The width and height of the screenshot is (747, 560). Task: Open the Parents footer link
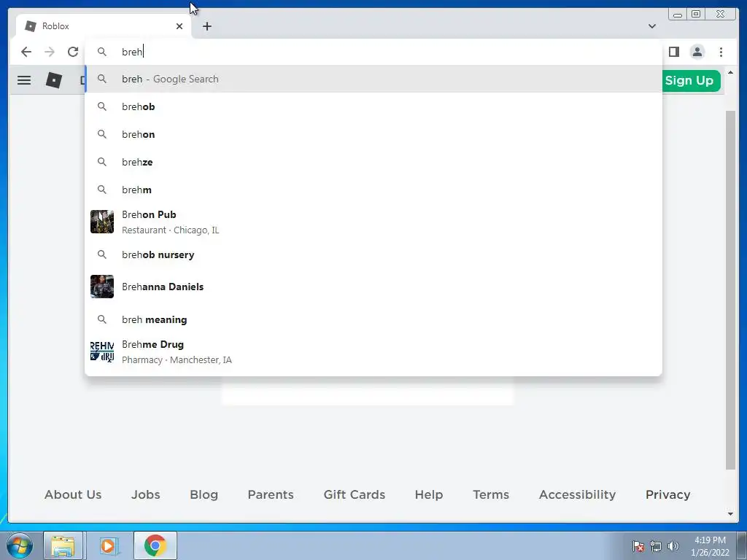[271, 495]
